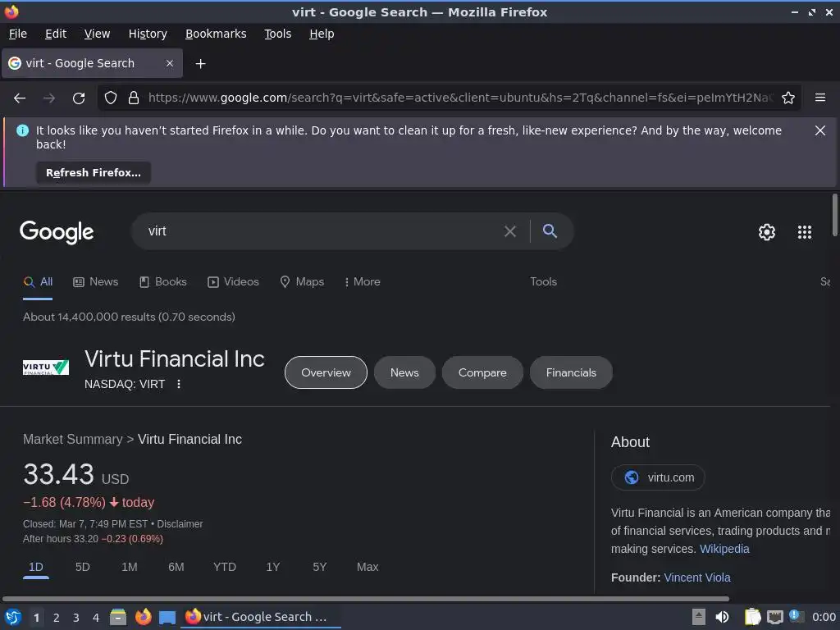This screenshot has height=630, width=840.
Task: Open the volume speaker tray icon
Action: 722,617
